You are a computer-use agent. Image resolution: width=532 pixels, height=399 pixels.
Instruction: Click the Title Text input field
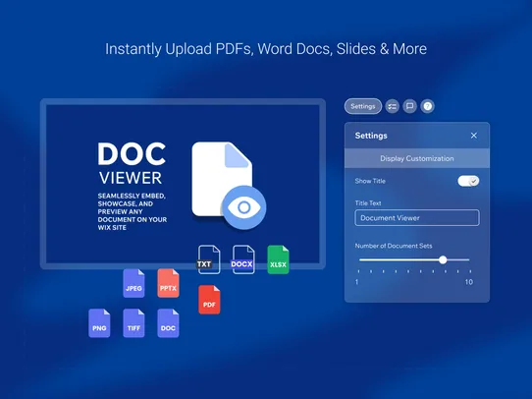tap(417, 217)
